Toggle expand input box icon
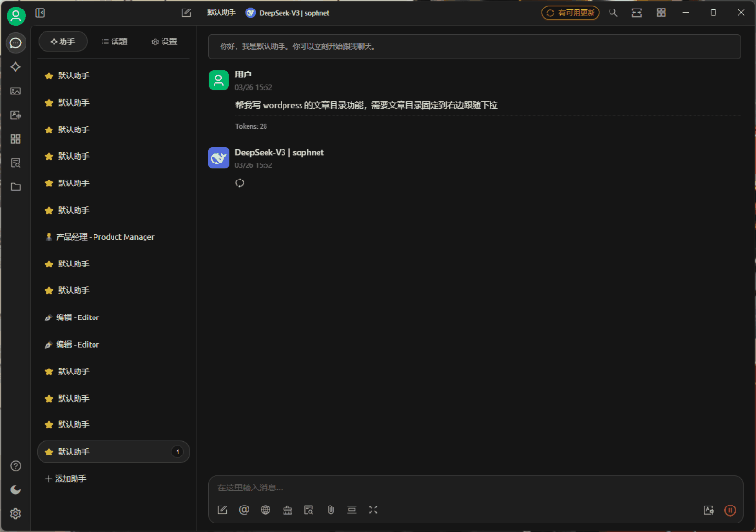The height and width of the screenshot is (532, 756). coord(373,510)
